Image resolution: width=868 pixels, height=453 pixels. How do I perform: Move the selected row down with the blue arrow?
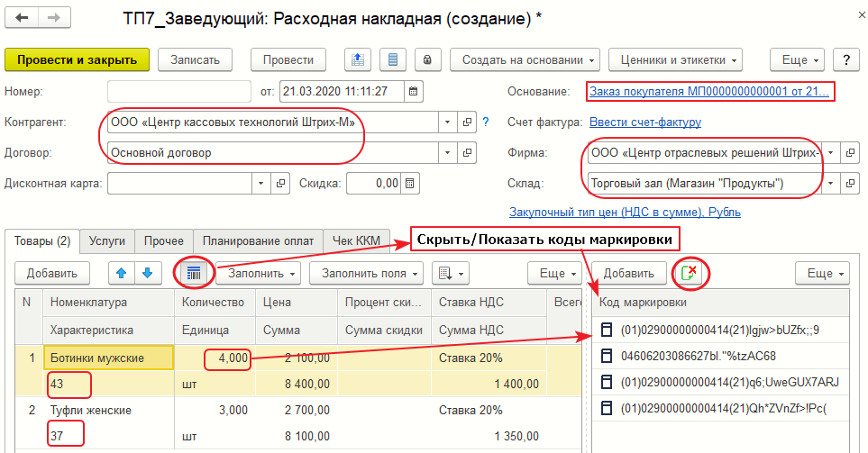(x=147, y=272)
